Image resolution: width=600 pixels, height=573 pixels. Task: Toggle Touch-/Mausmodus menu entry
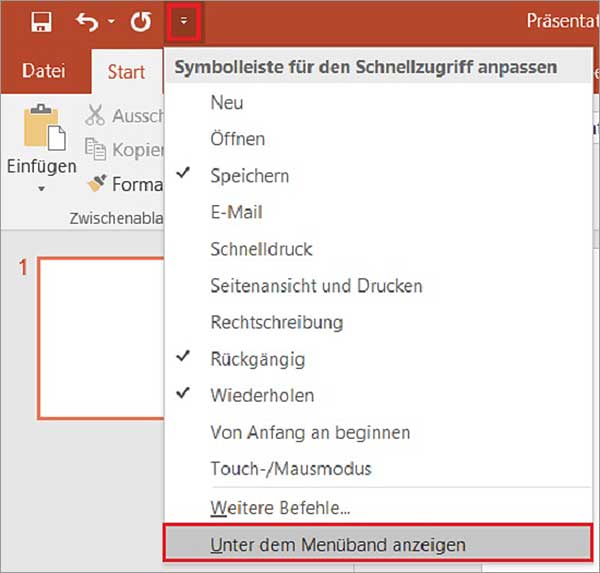[x=378, y=469]
